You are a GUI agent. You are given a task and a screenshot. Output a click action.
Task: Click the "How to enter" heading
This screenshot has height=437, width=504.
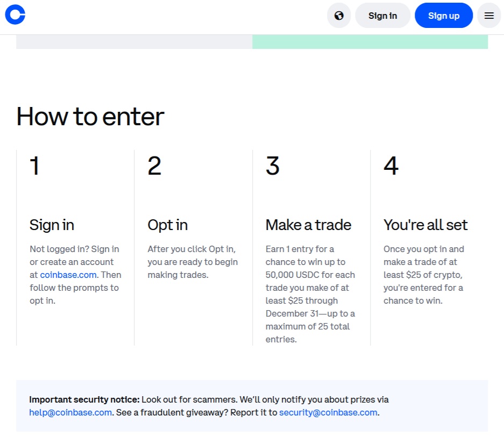coord(90,117)
